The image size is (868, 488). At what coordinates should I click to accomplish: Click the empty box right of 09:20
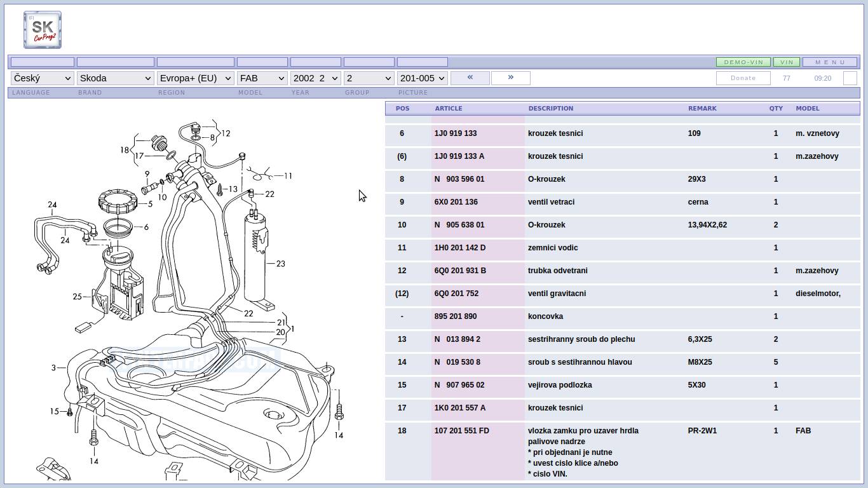850,78
